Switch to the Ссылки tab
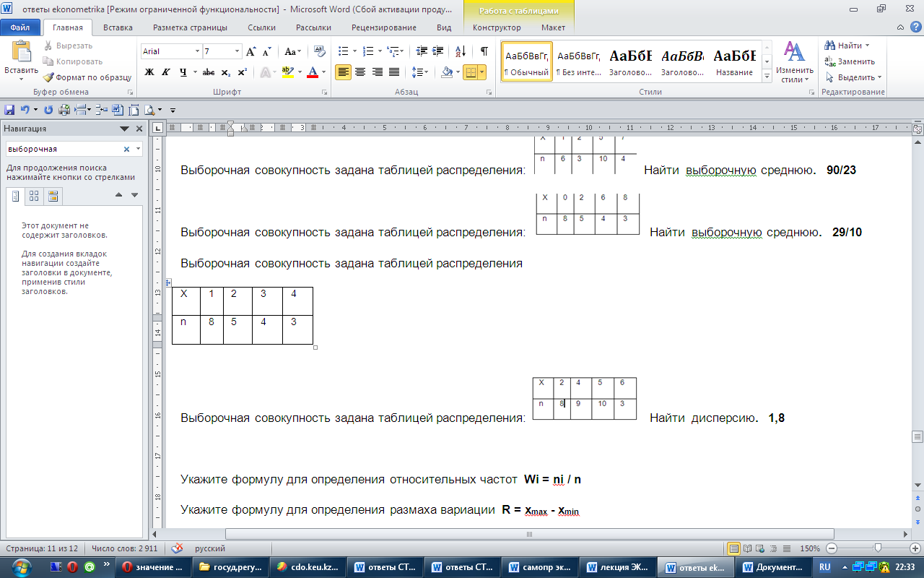This screenshot has width=924, height=578. (261, 27)
